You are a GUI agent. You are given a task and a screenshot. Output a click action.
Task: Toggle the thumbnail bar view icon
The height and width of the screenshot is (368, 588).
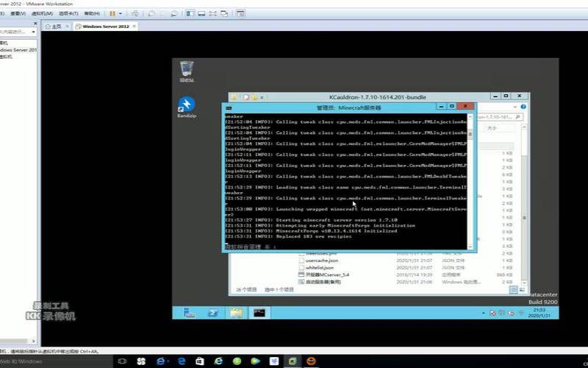click(x=201, y=13)
